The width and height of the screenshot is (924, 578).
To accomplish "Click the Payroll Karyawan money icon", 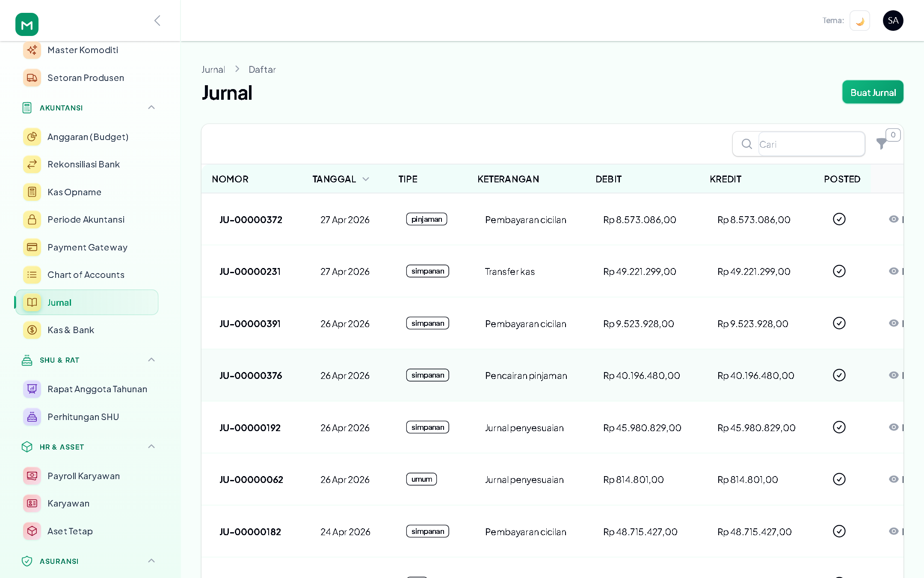I will 32,476.
